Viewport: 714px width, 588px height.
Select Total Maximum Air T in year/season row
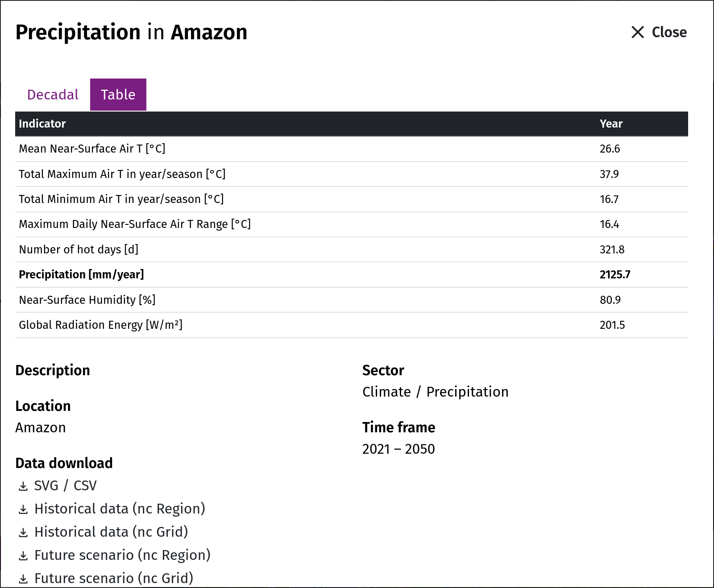tap(352, 174)
